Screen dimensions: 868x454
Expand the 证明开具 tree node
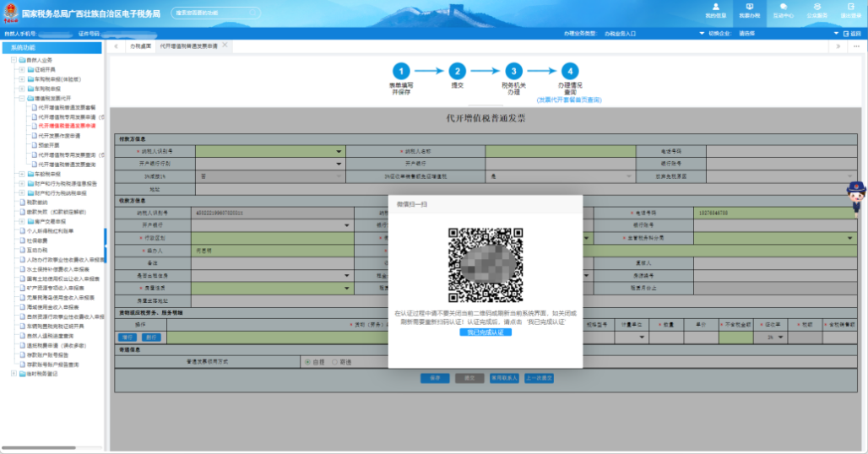pos(22,70)
